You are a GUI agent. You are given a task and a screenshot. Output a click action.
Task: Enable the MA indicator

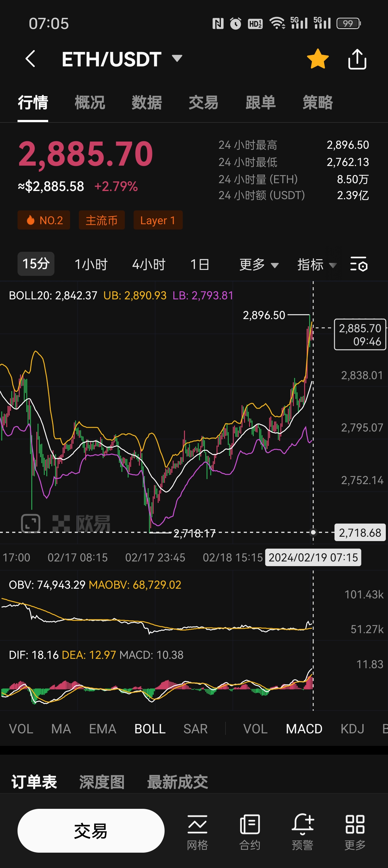pyautogui.click(x=61, y=729)
